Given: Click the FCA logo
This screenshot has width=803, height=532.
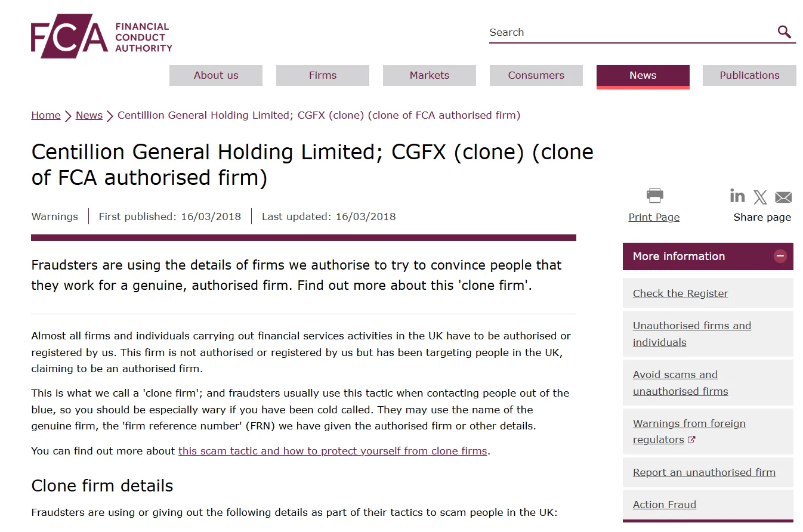Looking at the screenshot, I should pos(101,36).
